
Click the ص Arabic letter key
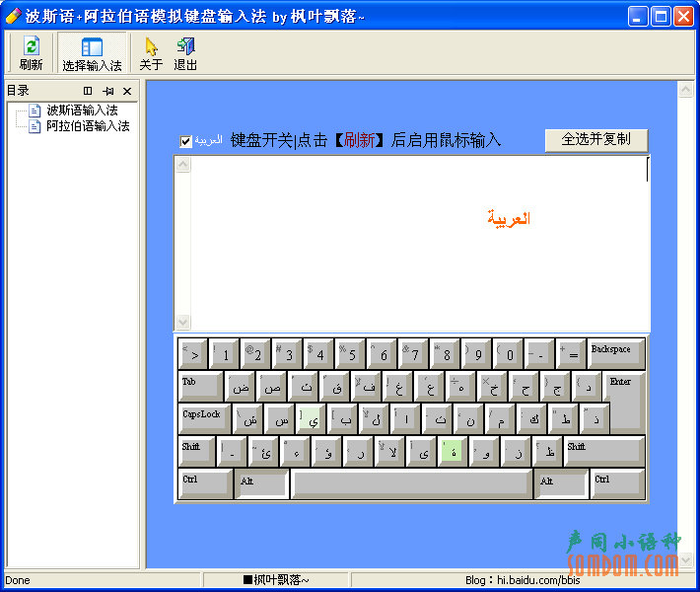click(x=271, y=386)
